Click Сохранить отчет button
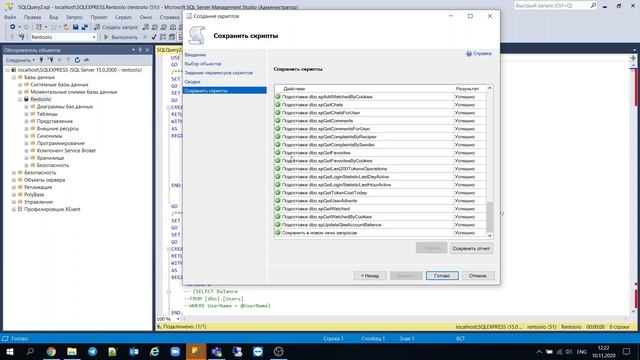 (471, 248)
